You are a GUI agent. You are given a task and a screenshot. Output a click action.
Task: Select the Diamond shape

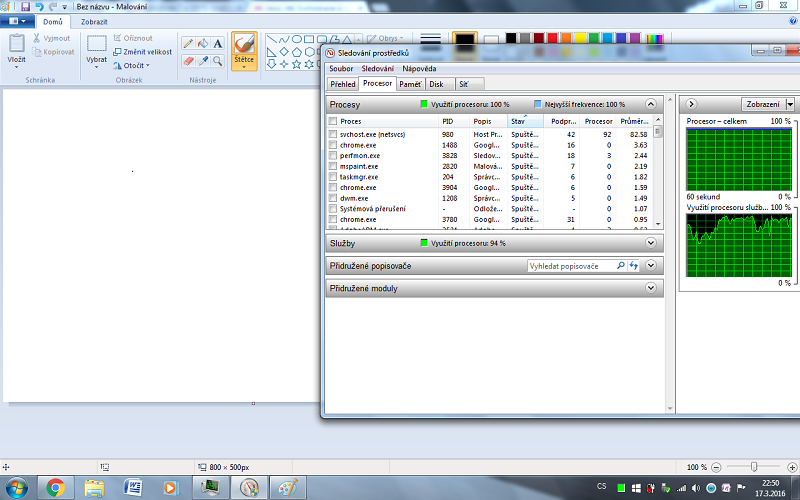click(x=284, y=52)
